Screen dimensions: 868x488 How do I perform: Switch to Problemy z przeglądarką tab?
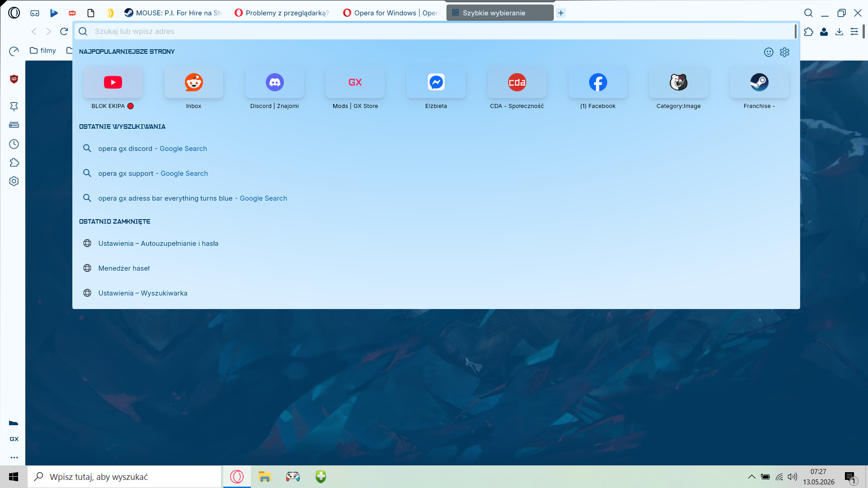pos(283,13)
